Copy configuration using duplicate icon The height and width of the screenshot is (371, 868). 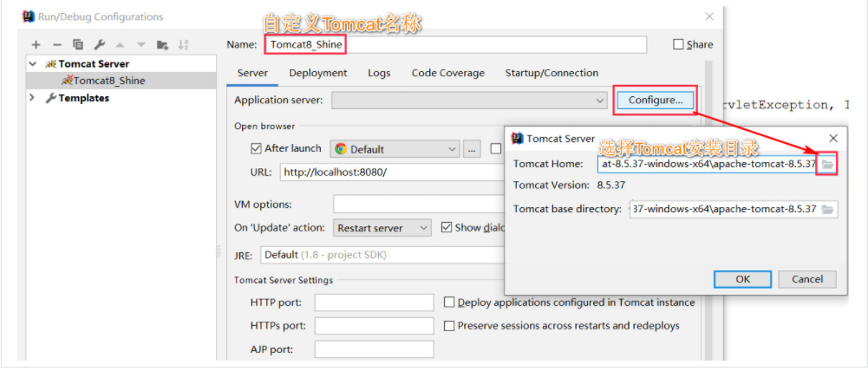(78, 45)
